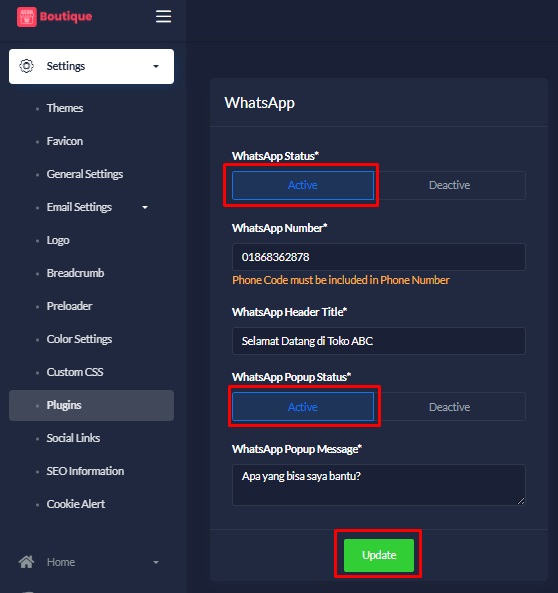Click the Home house icon
The image size is (558, 593).
(x=26, y=562)
